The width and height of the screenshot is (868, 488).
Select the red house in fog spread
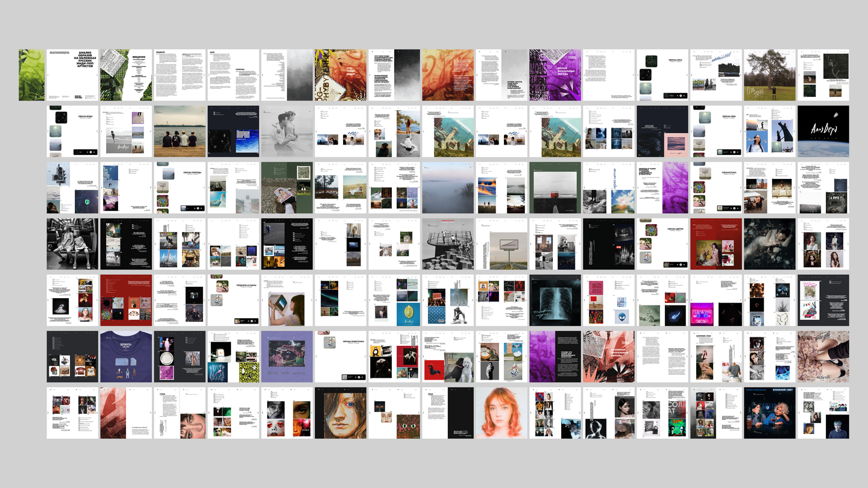pyautogui.click(x=555, y=187)
